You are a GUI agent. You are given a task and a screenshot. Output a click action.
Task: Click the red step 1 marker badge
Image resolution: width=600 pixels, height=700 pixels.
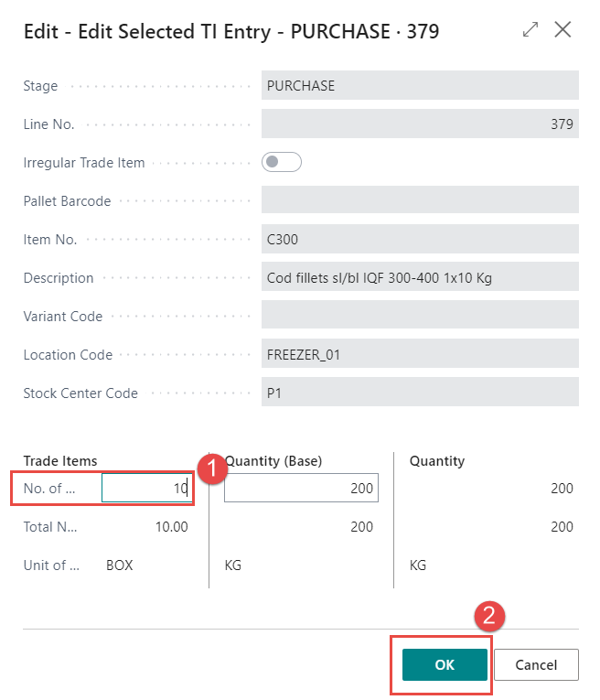(x=213, y=467)
